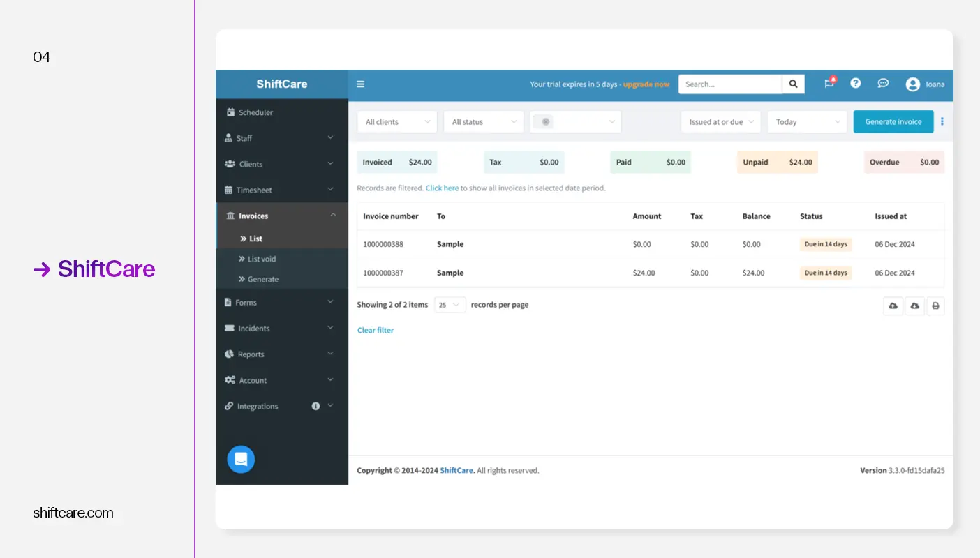Image resolution: width=980 pixels, height=558 pixels.
Task: Click the Forms document icon
Action: (228, 302)
